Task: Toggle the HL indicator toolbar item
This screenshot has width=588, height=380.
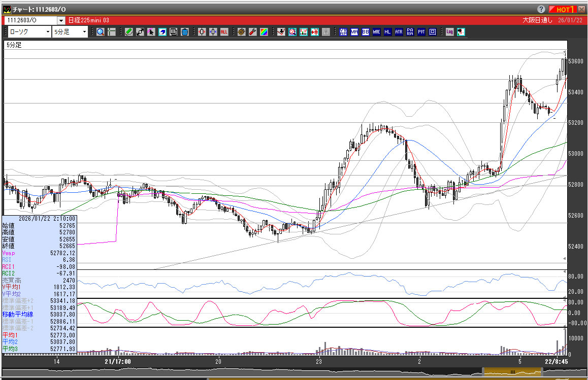Action: pyautogui.click(x=387, y=32)
